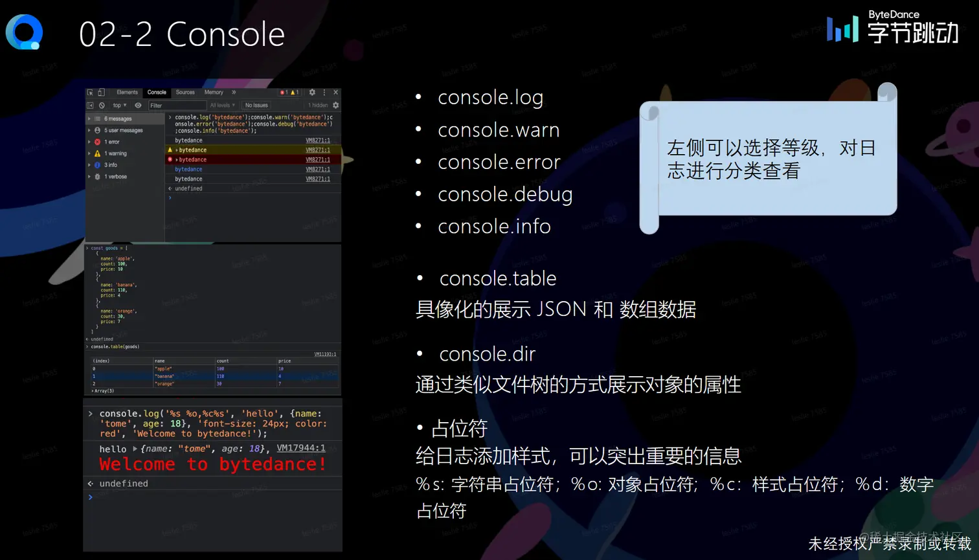Sort table by the (index) column header

coord(121,361)
